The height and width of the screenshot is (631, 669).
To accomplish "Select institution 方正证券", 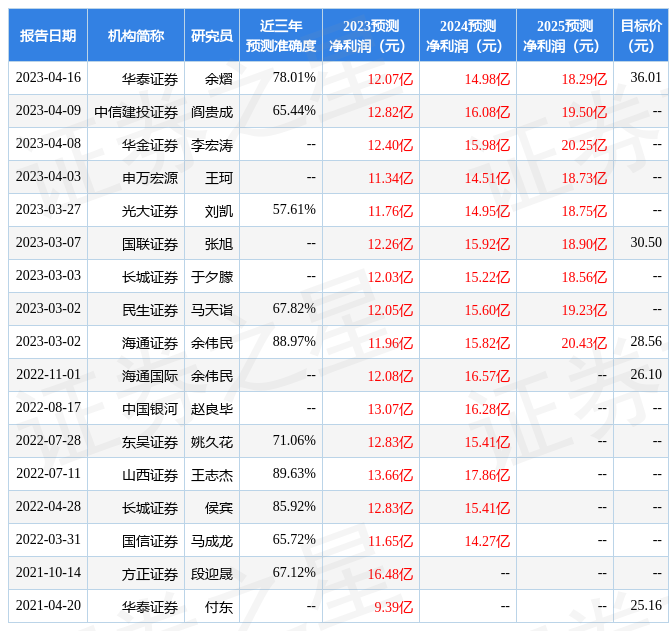I will coord(150,574).
